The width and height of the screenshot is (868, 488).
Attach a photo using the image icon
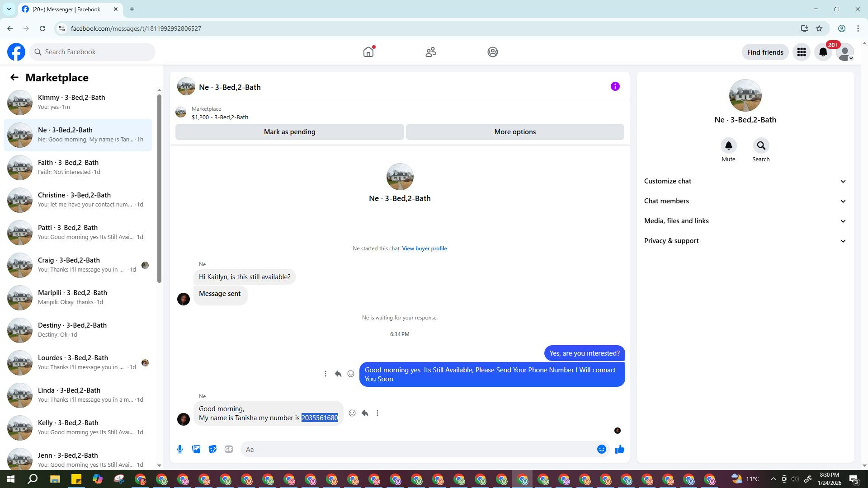point(196,449)
